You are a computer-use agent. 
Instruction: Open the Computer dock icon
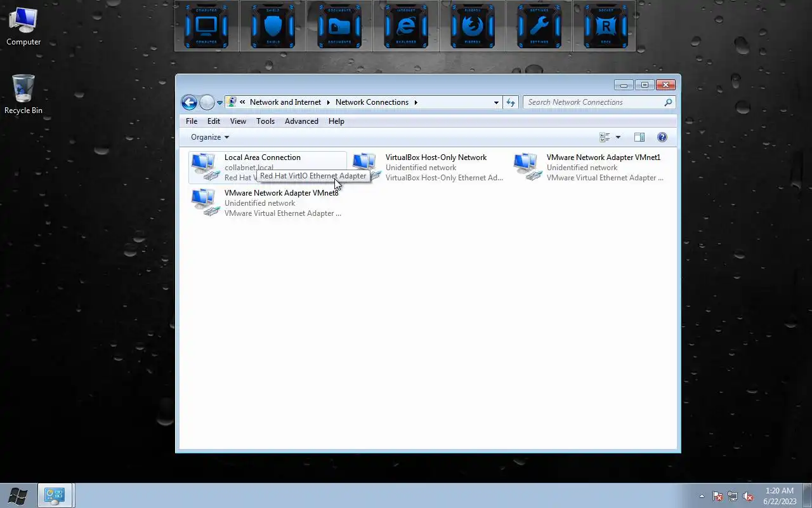tap(207, 26)
